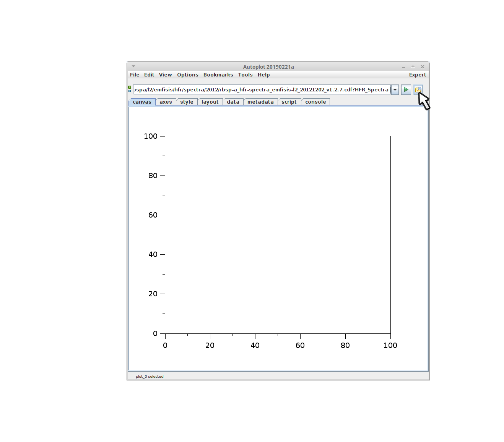Open the Help menu
The image size is (504, 442).
pyautogui.click(x=263, y=75)
